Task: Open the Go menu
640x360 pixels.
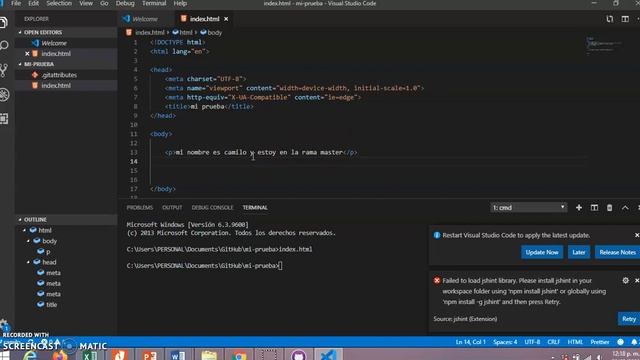Action: pyautogui.click(x=104, y=3)
